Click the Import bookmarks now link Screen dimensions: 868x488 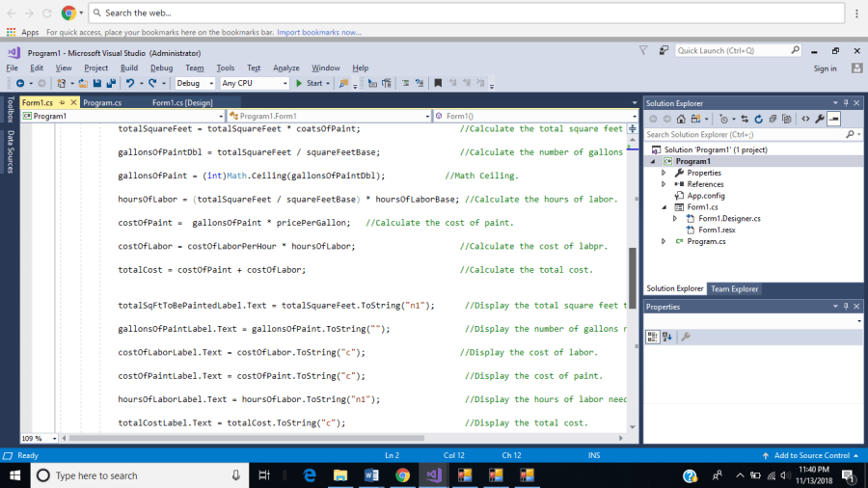319,32
